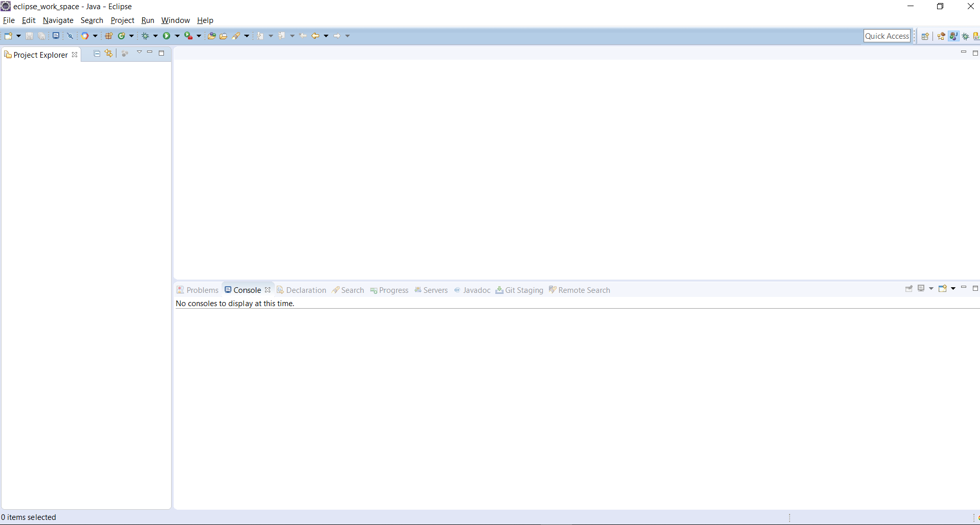The height and width of the screenshot is (525, 980).
Task: Switch to the Declaration tab
Action: point(301,290)
